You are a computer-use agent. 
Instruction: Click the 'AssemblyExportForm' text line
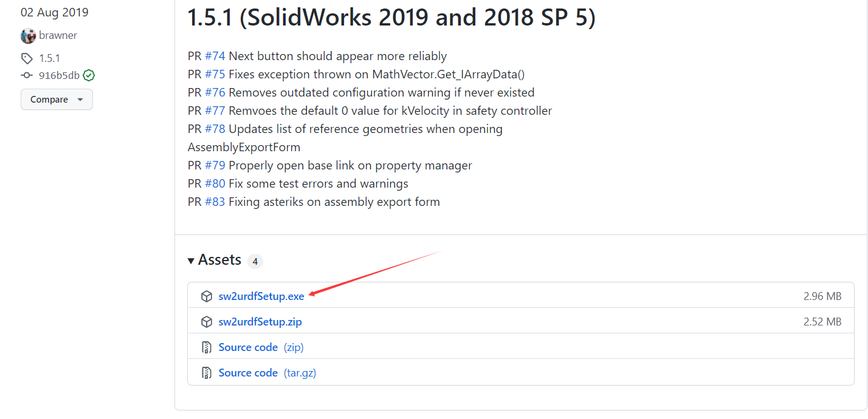click(x=244, y=147)
